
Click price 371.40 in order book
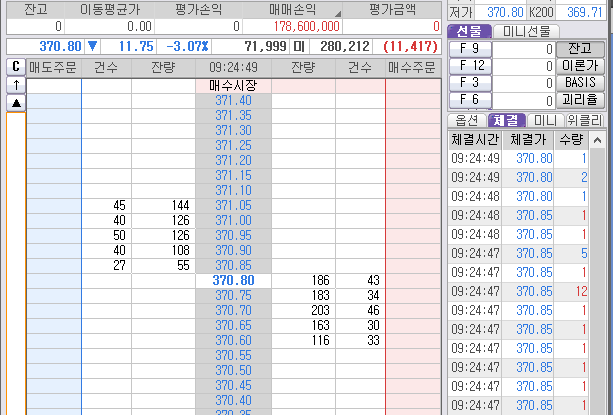coord(233,101)
